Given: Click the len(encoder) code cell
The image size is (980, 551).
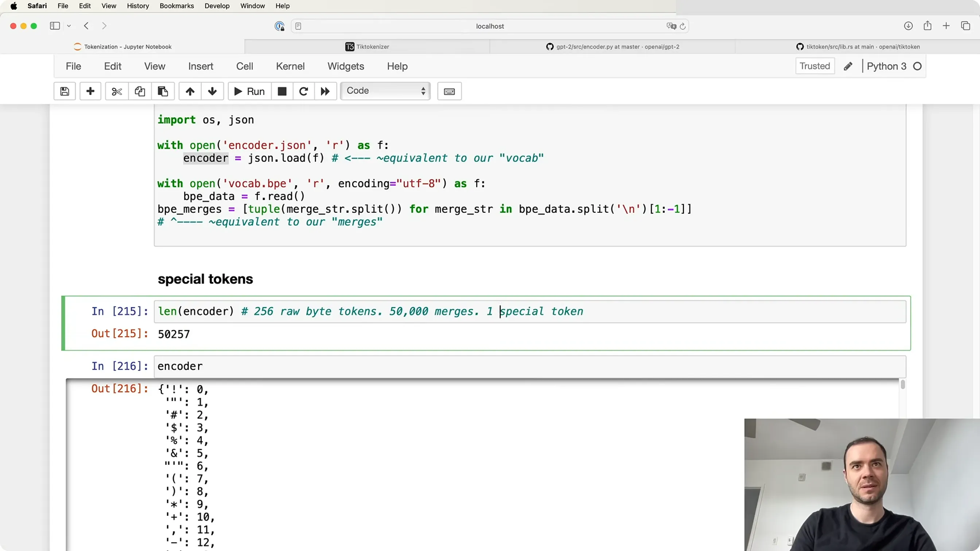Looking at the screenshot, I should click(x=530, y=312).
